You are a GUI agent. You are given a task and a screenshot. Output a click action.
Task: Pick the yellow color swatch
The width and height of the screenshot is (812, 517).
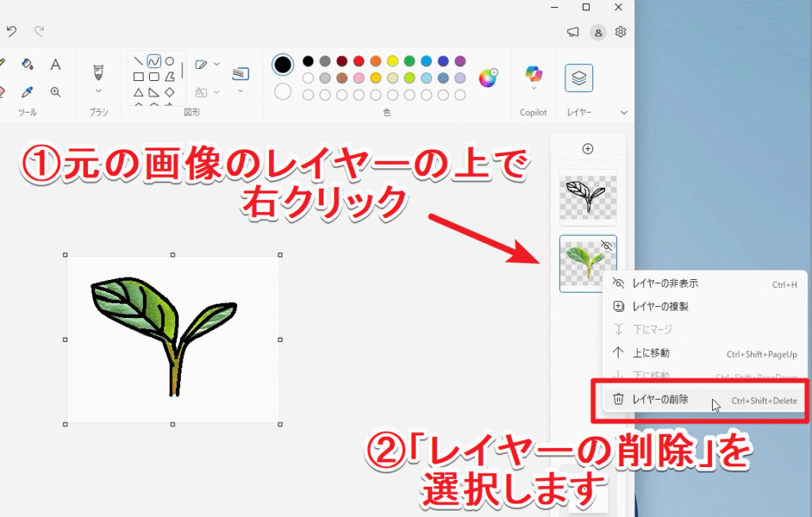(393, 61)
